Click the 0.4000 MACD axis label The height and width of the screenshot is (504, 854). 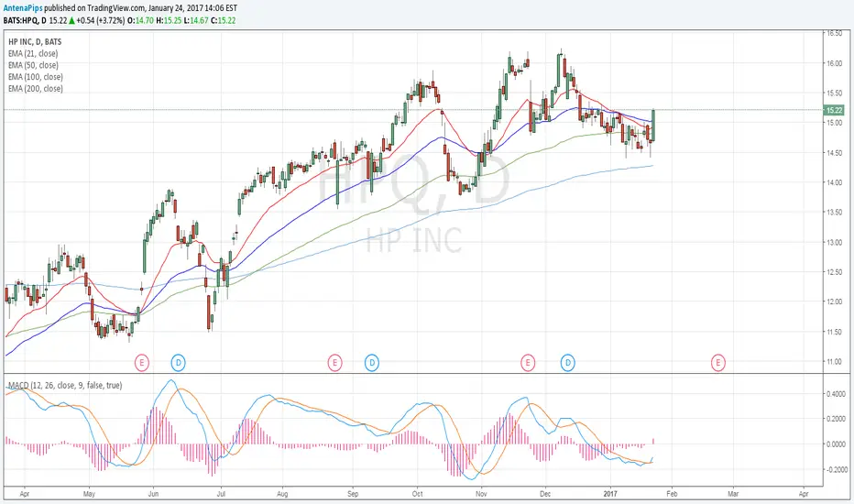click(x=836, y=394)
